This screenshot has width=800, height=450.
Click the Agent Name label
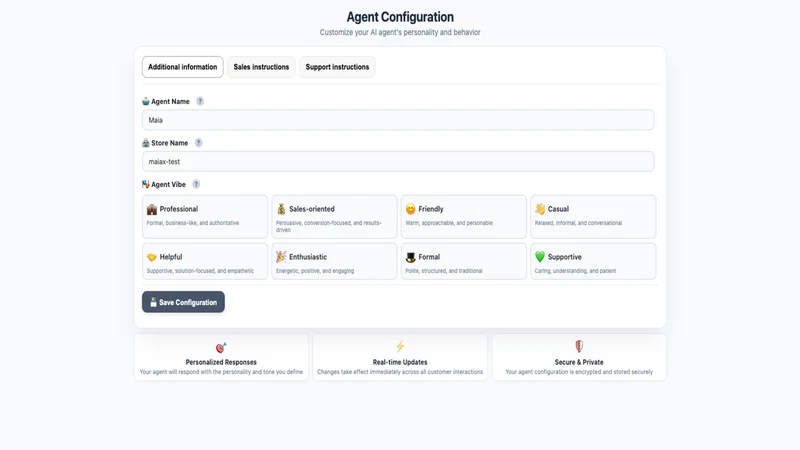170,102
